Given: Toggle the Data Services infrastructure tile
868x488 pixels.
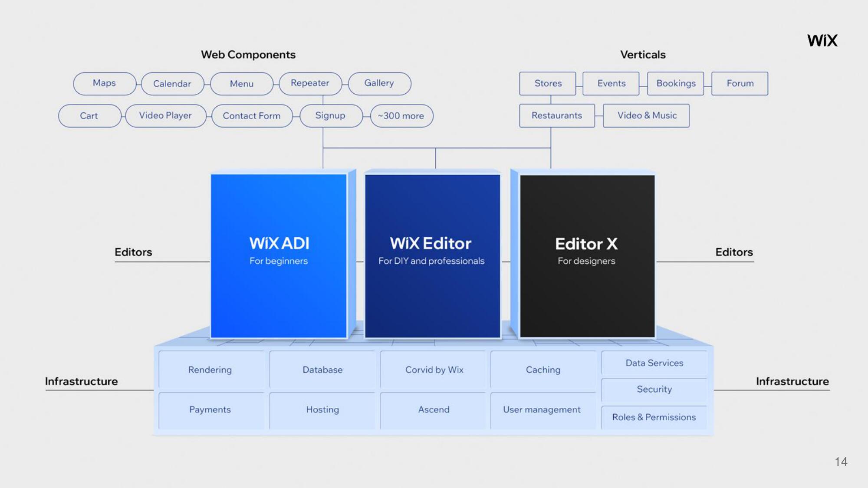Looking at the screenshot, I should pos(654,363).
